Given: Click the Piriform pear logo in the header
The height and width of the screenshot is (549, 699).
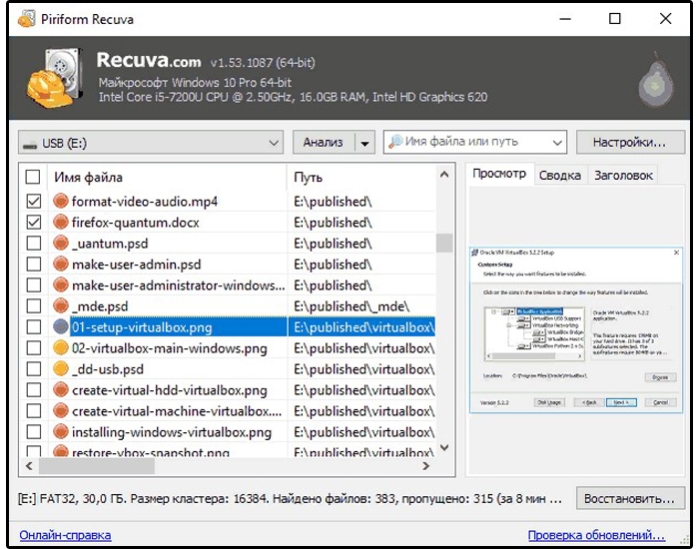Looking at the screenshot, I should coord(656,81).
